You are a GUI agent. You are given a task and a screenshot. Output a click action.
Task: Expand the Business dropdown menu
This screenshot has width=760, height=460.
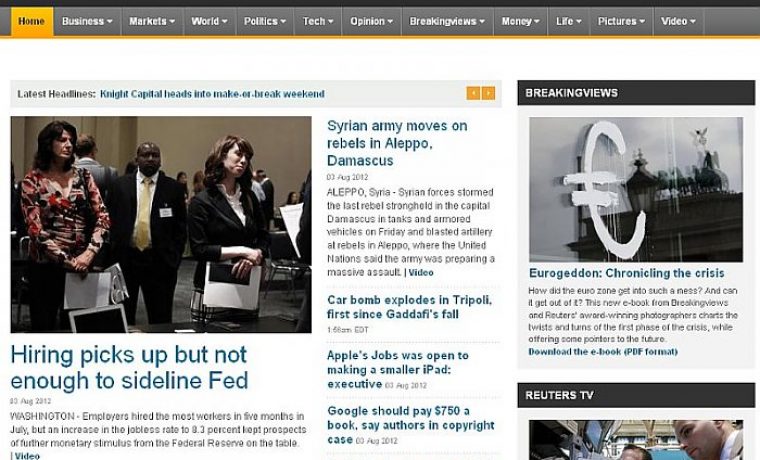(87, 21)
